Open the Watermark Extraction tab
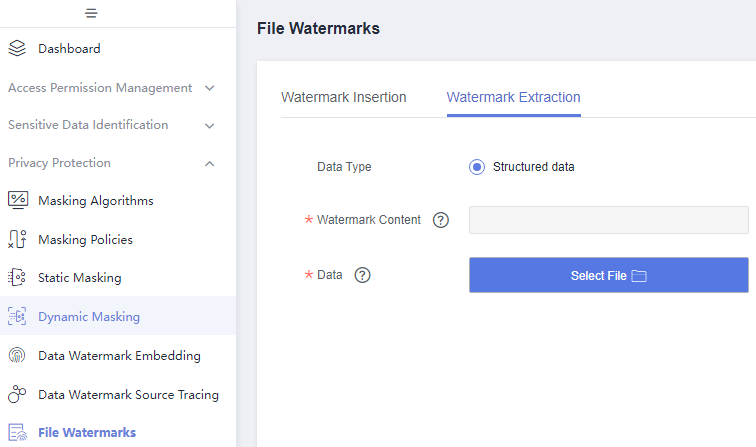756x447 pixels. (x=513, y=97)
